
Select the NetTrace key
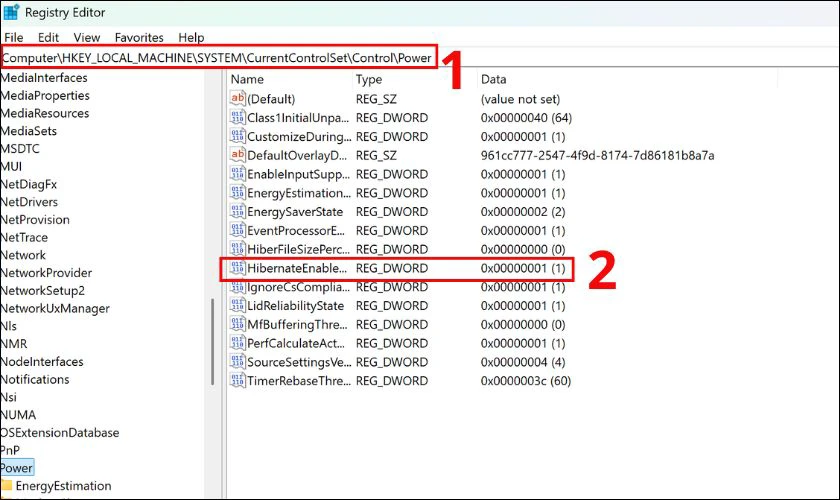coord(24,237)
